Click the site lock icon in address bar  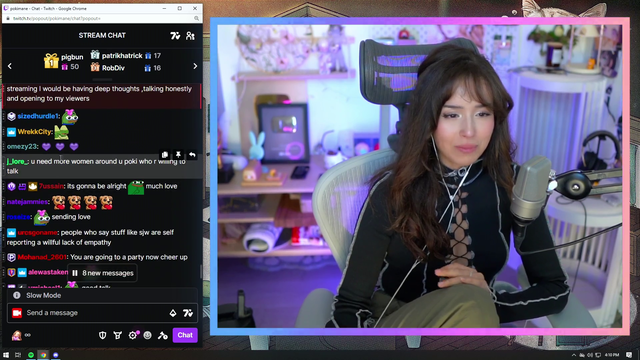[8, 18]
